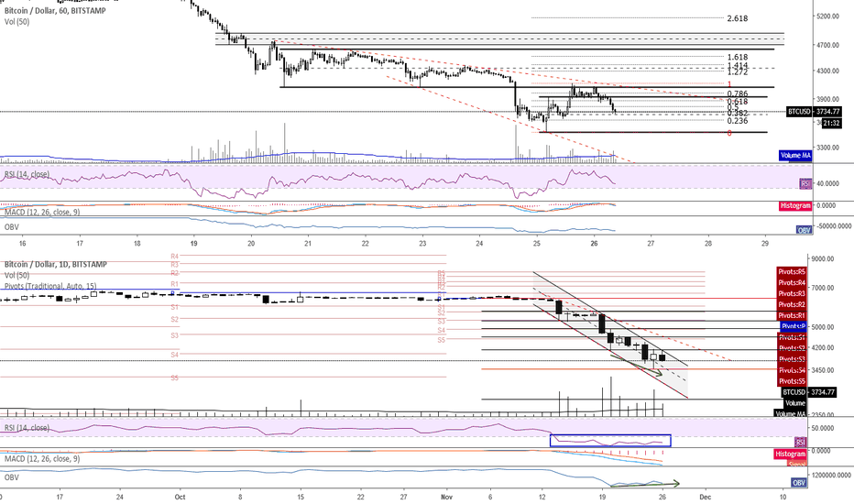Image resolution: width=854 pixels, height=504 pixels.
Task: Click the -50000.0000 value on the OBV axis
Action: coord(833,226)
